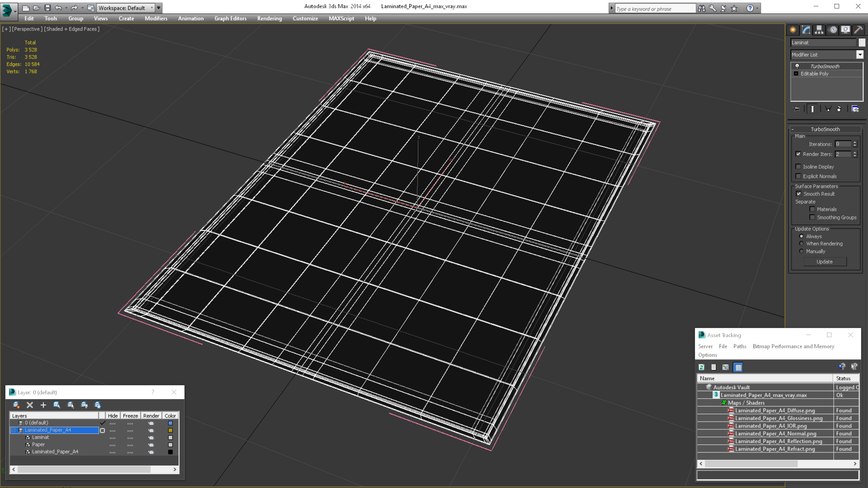Open the Utilities panel hammer icon
Screen dimensions: 868x488
[x=858, y=30]
